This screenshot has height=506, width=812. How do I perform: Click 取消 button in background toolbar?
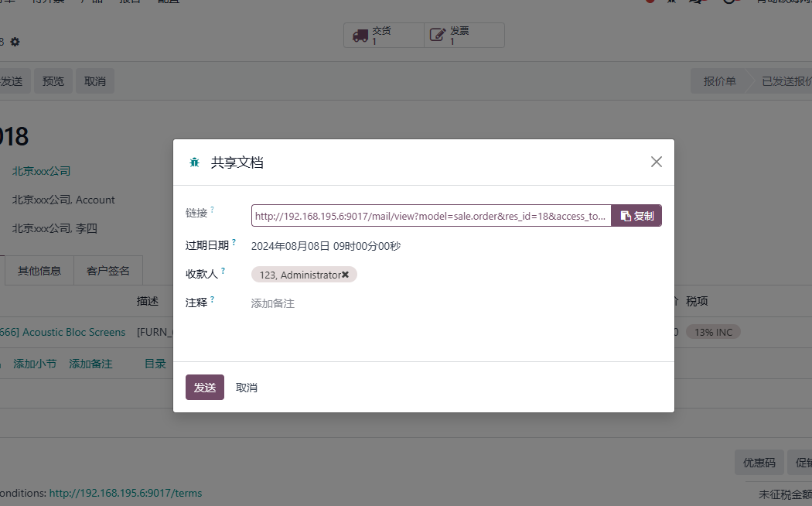95,81
